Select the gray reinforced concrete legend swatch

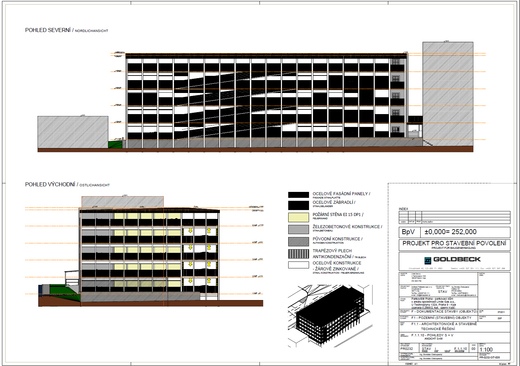tap(298, 229)
